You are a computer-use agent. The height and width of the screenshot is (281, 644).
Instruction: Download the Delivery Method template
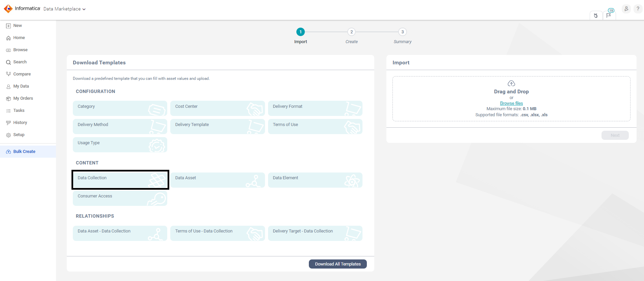(x=120, y=126)
